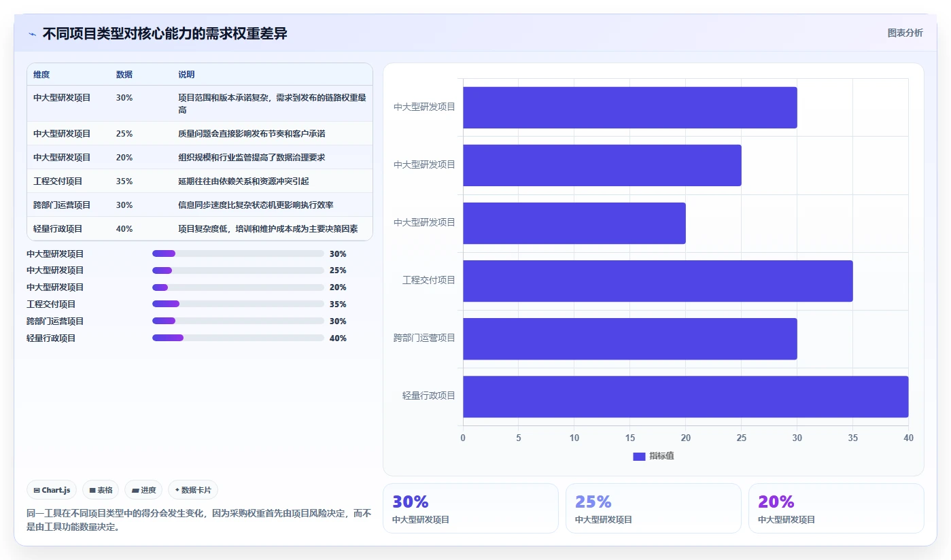Click 跨部门运营项目 in the table
Image resolution: width=951 pixels, height=560 pixels.
tap(62, 205)
